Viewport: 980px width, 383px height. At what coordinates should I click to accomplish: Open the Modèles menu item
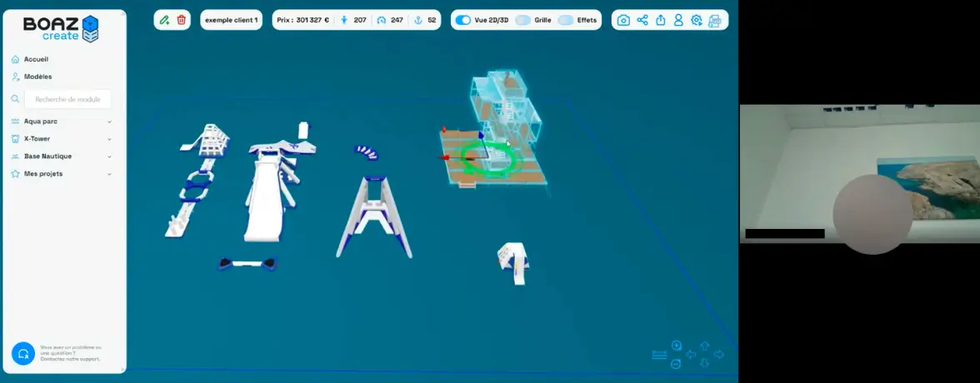38,77
